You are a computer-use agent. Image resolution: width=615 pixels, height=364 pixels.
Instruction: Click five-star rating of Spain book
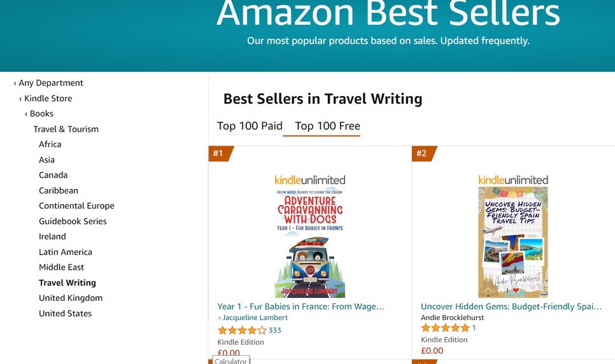click(445, 328)
